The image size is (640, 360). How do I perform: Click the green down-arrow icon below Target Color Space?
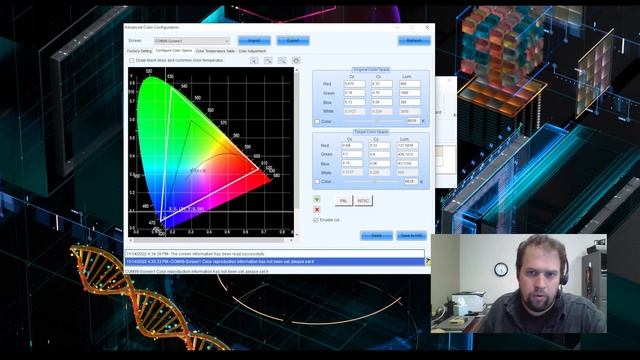317,200
